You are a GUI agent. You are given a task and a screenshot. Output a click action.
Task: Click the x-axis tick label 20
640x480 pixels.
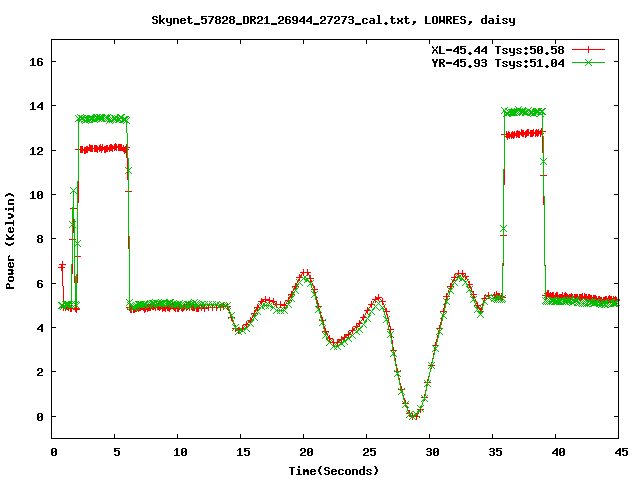click(304, 451)
